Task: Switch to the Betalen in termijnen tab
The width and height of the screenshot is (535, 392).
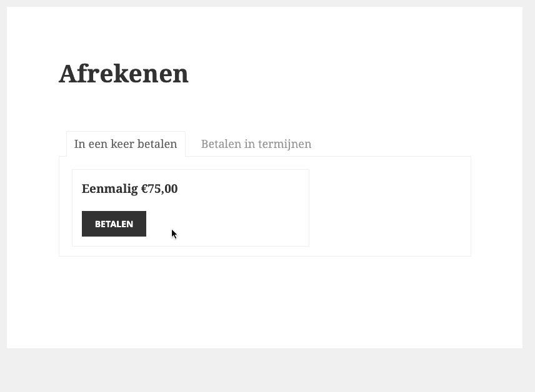Action: point(256,144)
